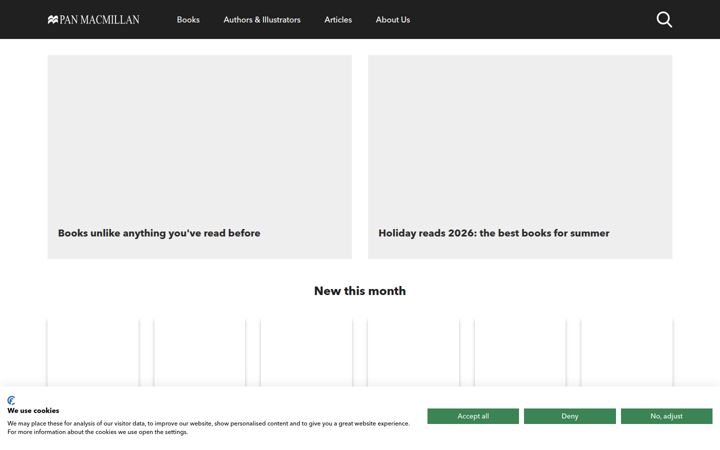The image size is (720, 450).
Task: Accept all cookies
Action: click(x=473, y=416)
